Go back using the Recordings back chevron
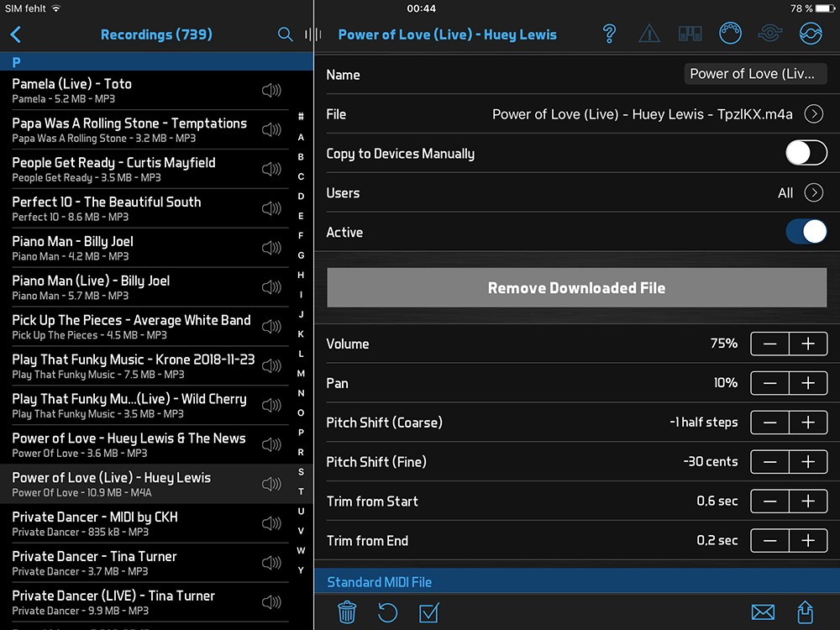Screen dimensions: 840x630 coord(16,34)
